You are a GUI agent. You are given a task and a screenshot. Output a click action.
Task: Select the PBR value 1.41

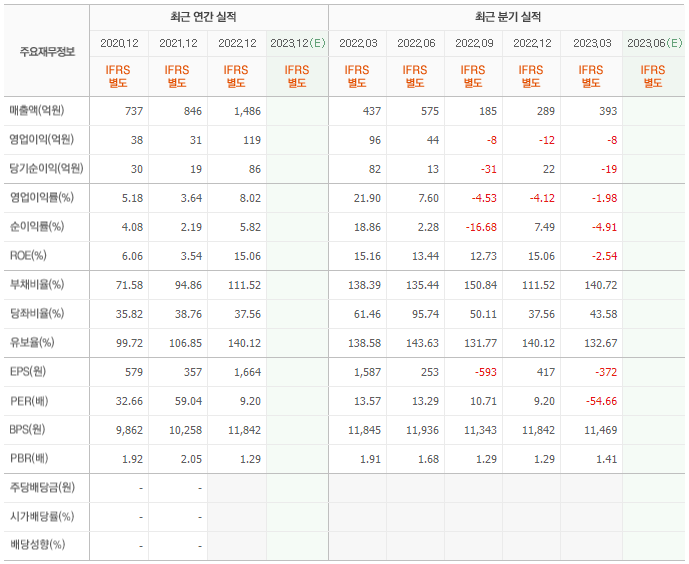tap(606, 459)
